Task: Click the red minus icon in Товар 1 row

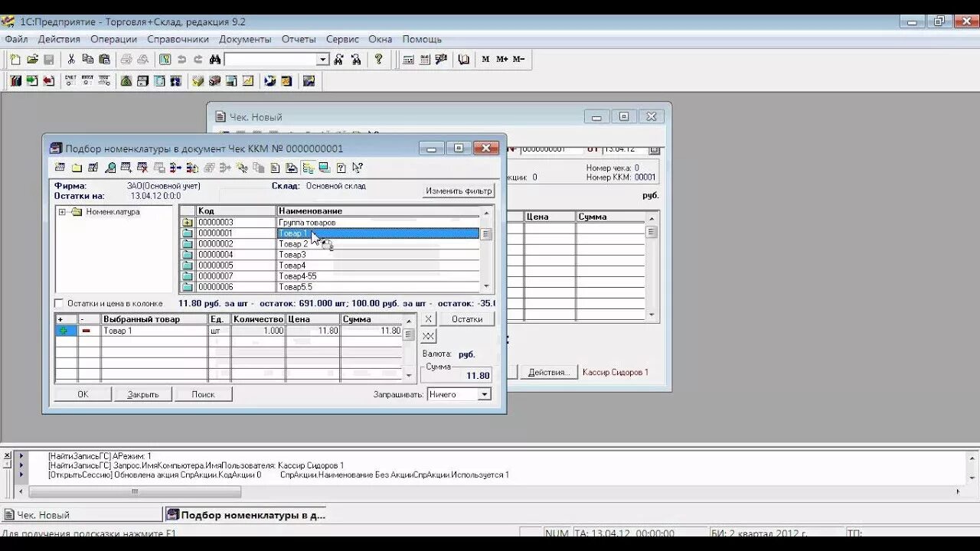Action: (87, 331)
